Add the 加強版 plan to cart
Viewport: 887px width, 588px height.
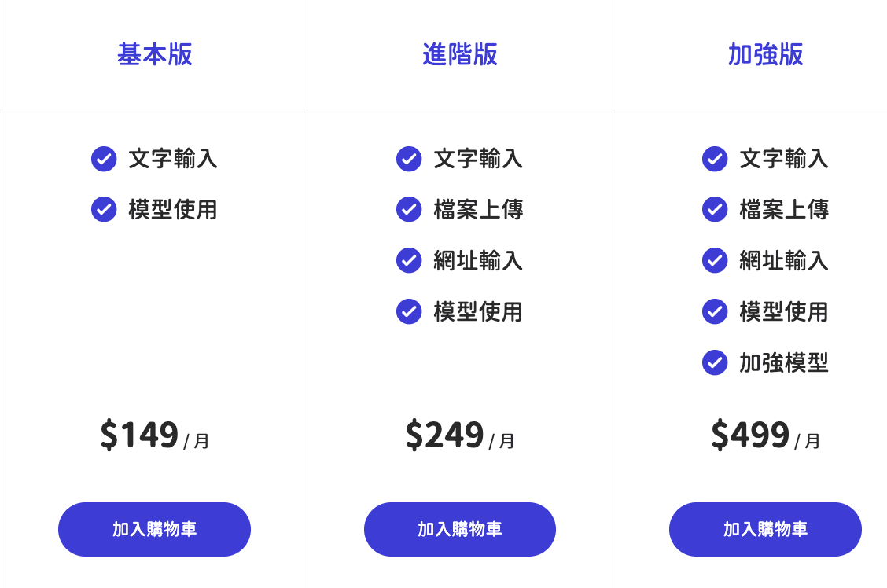(x=765, y=529)
